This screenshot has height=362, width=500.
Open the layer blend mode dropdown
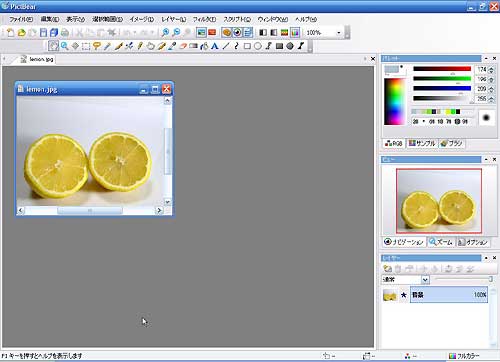tap(425, 280)
